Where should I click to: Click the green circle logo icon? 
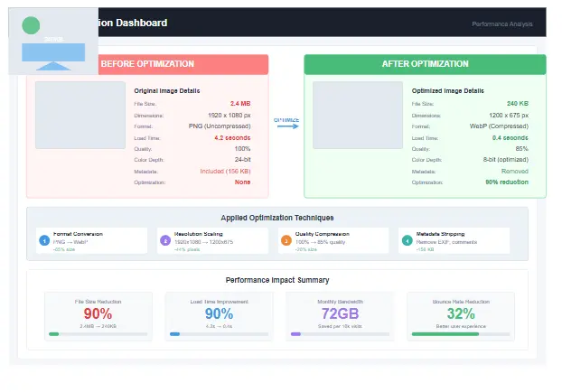(x=31, y=26)
